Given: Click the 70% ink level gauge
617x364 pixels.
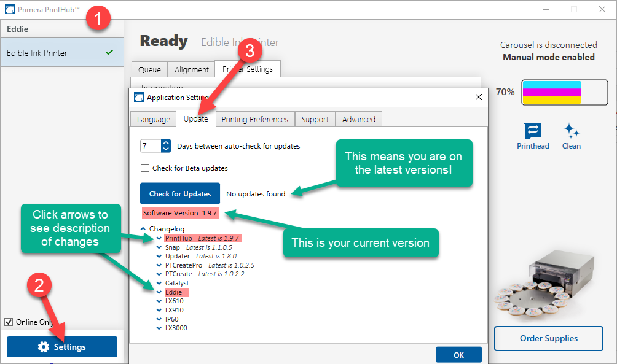Looking at the screenshot, I should (x=565, y=92).
